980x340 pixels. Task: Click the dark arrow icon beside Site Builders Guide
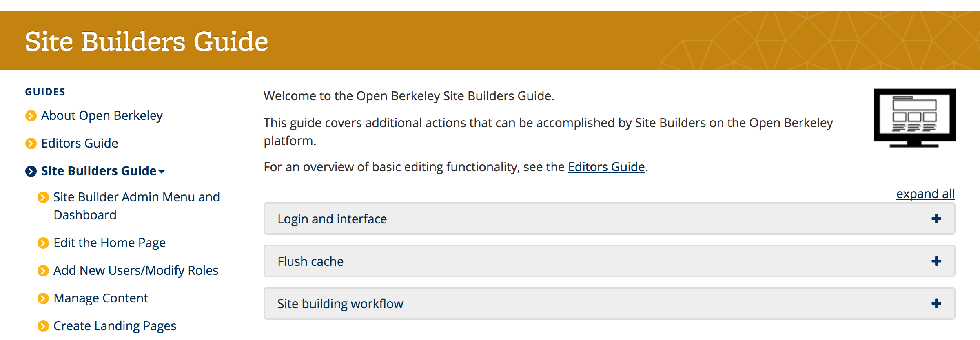[31, 171]
